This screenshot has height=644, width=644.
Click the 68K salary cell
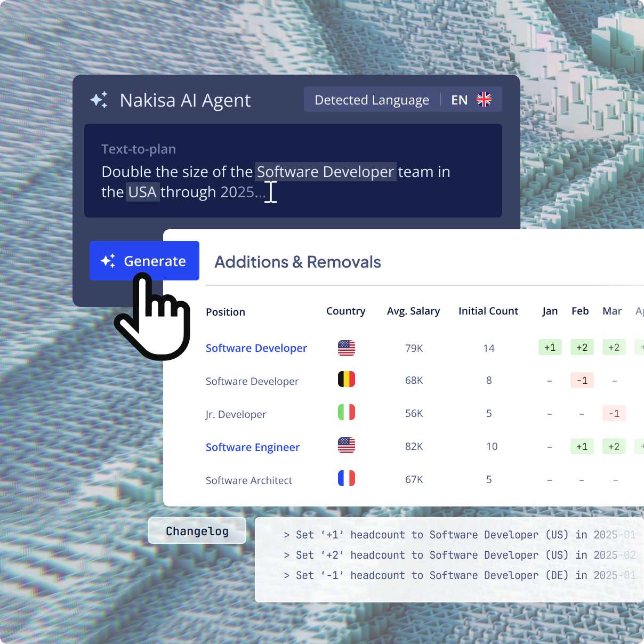point(414,380)
